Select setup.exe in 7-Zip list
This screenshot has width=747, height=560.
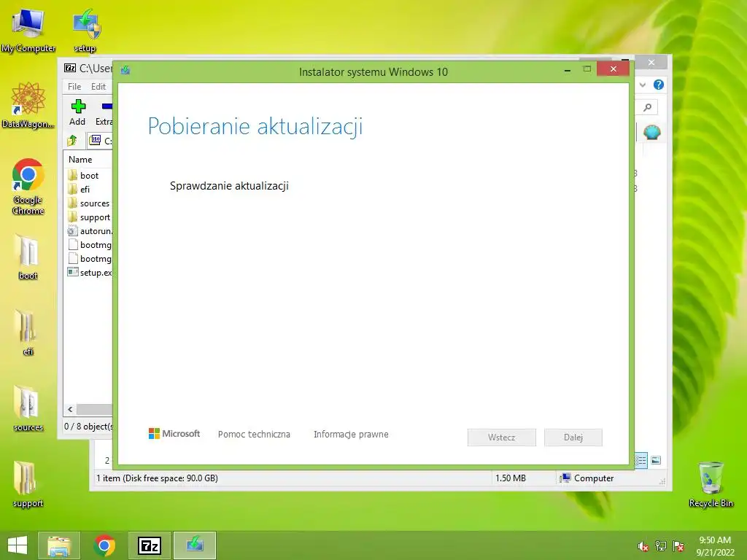(90, 273)
